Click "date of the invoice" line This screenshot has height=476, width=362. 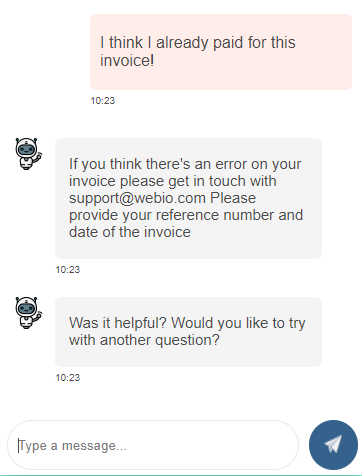coord(130,232)
